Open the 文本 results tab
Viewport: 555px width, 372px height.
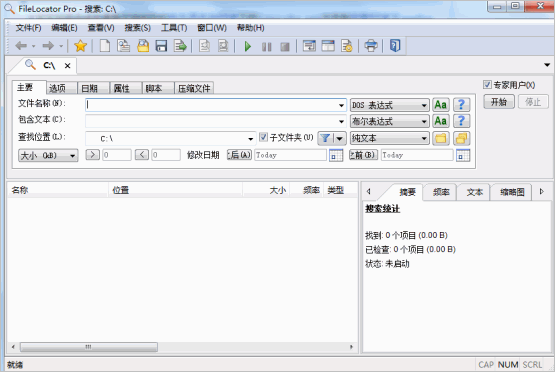(x=475, y=192)
